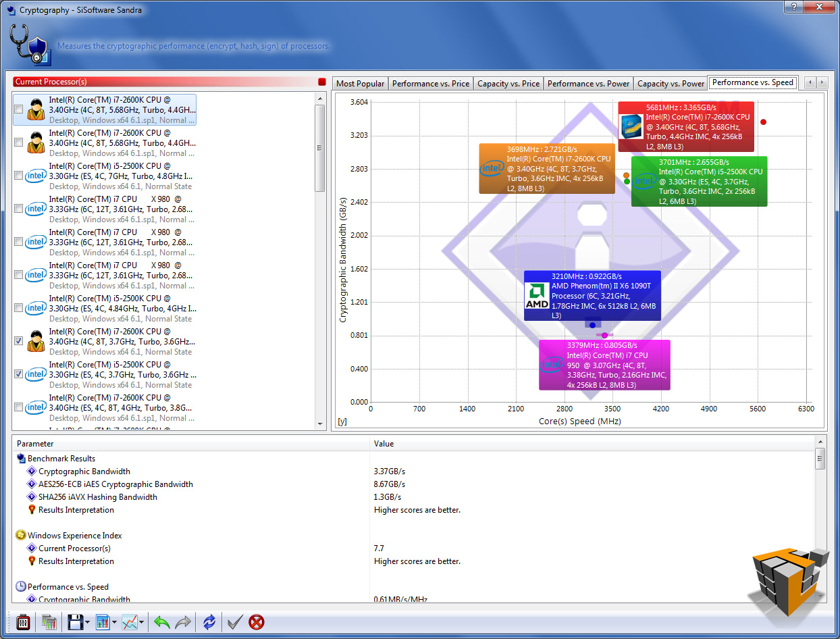Click the Value column header

[592, 444]
